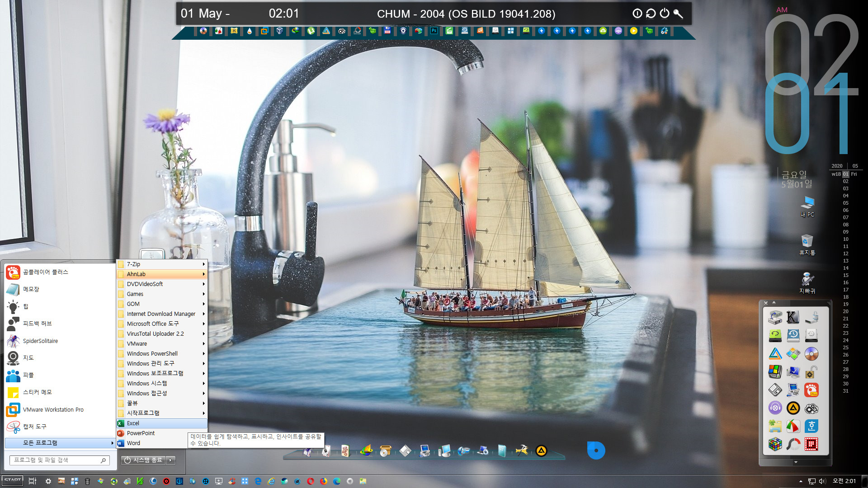Close the side dock with X button
Viewport: 868px width, 488px height.
point(765,303)
